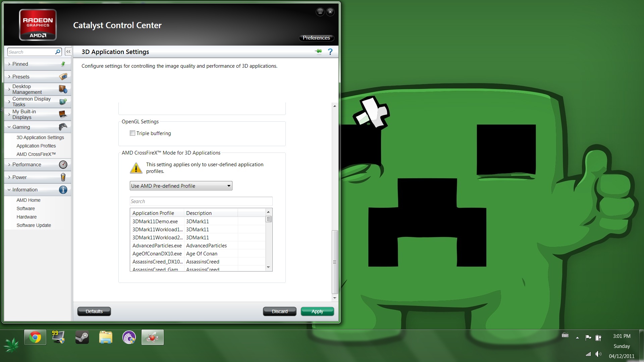Image resolution: width=644 pixels, height=362 pixels.
Task: Click the application profile search field
Action: click(x=201, y=201)
